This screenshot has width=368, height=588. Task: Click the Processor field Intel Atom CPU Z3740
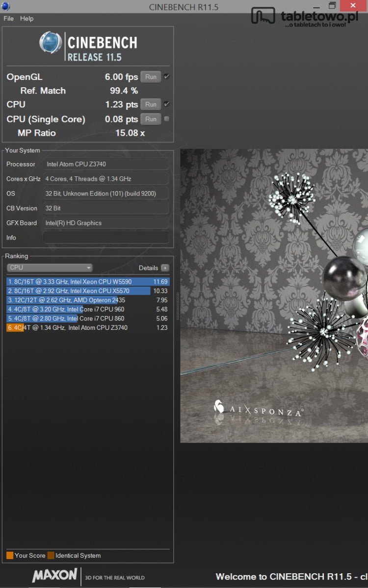pos(106,164)
